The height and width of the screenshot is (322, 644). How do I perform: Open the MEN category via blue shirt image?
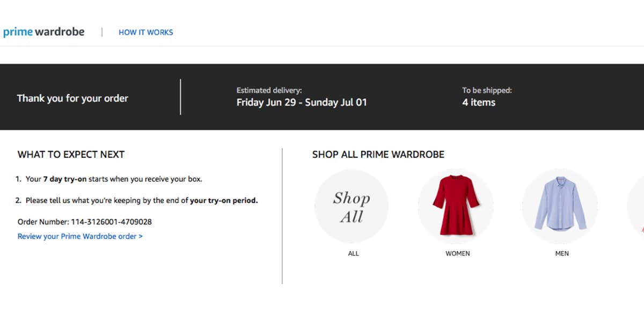pyautogui.click(x=560, y=206)
